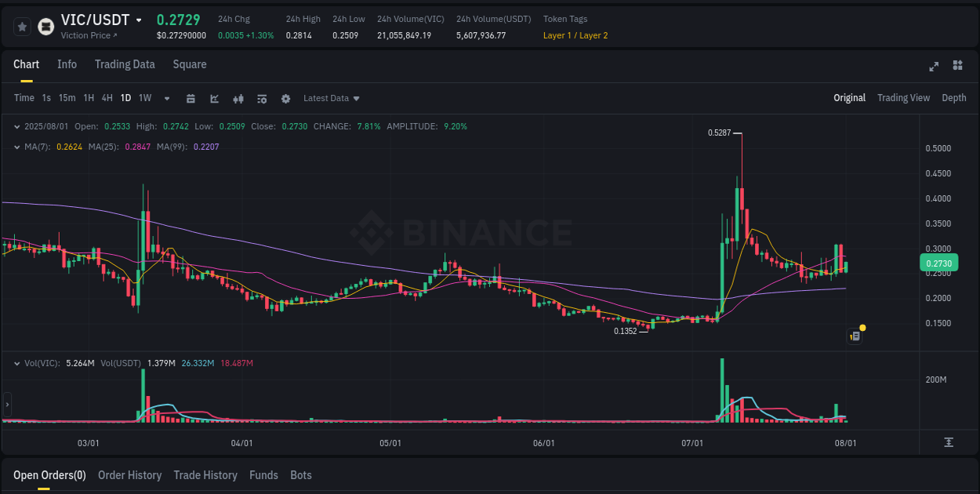The width and height of the screenshot is (980, 494).
Task: Open chart settings via gear icon
Action: tap(286, 98)
